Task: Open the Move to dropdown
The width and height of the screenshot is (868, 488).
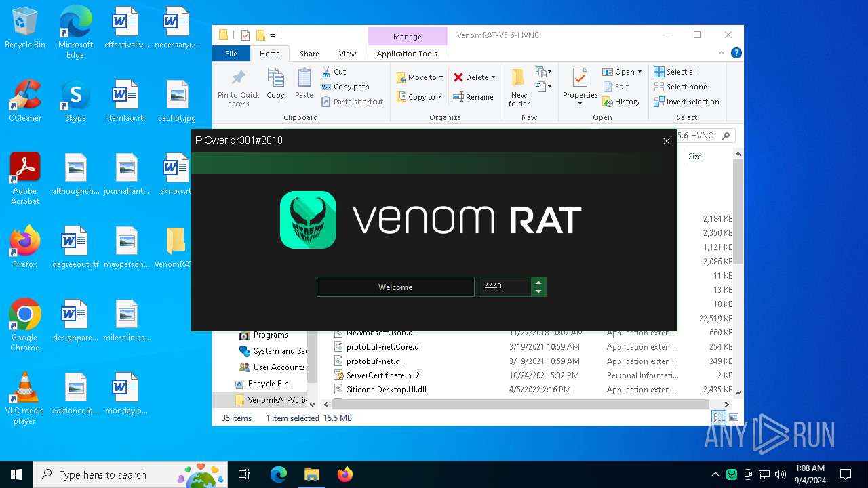Action: pos(420,77)
